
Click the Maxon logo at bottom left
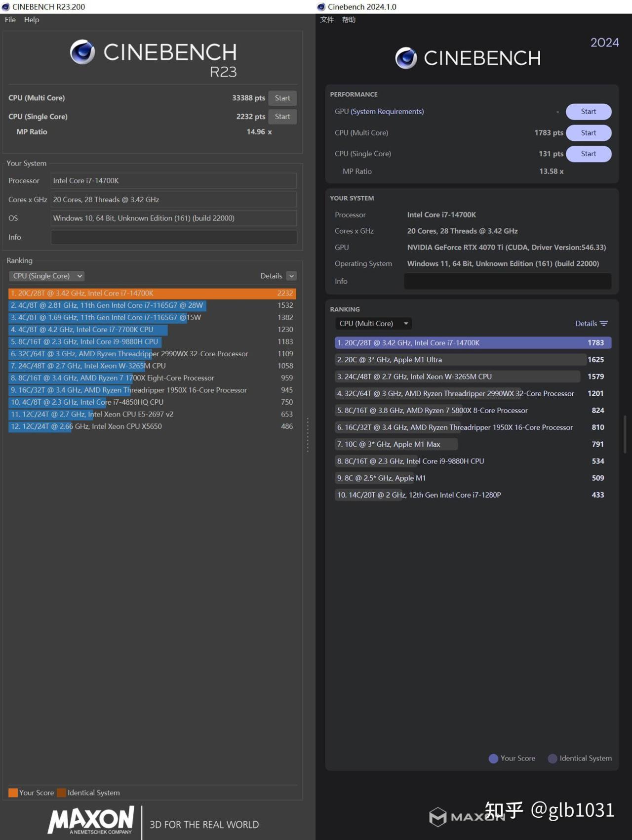point(91,820)
